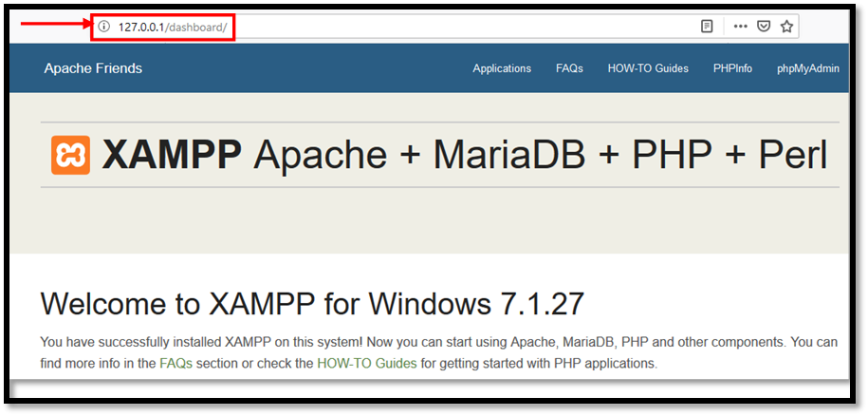Launch phpMyAdmin from the navigation bar
Viewport: 868px width, 416px height.
pos(807,68)
